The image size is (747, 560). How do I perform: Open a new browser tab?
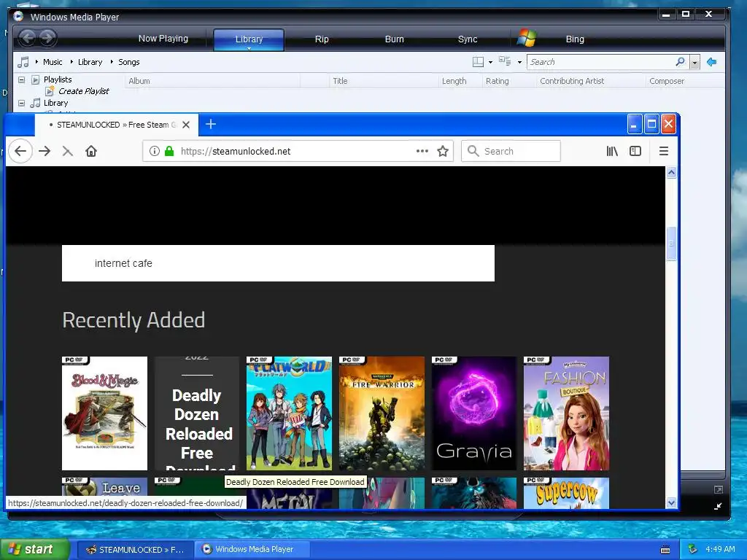point(211,124)
